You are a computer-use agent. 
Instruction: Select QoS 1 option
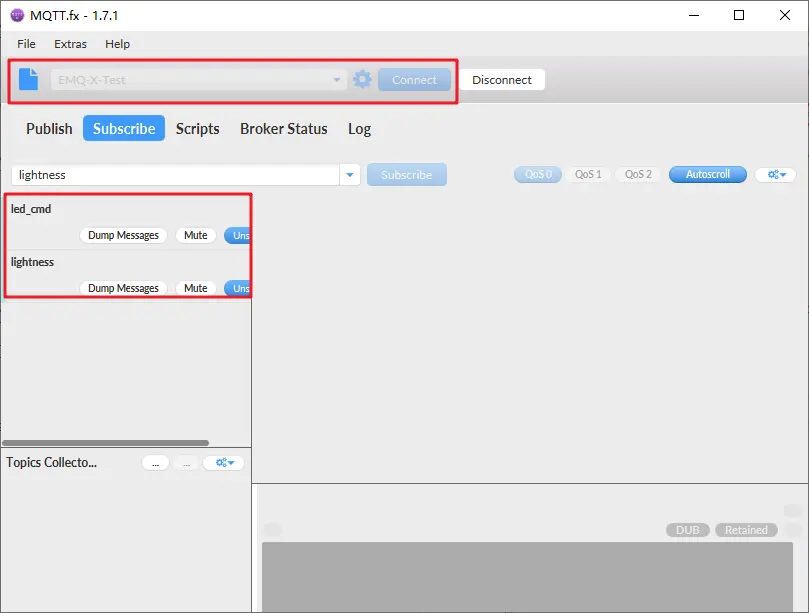pos(588,174)
